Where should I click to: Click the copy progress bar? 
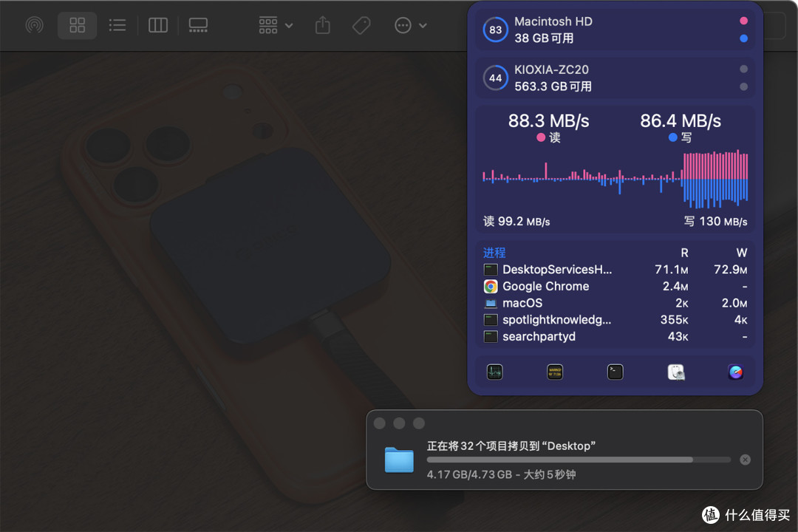point(579,460)
